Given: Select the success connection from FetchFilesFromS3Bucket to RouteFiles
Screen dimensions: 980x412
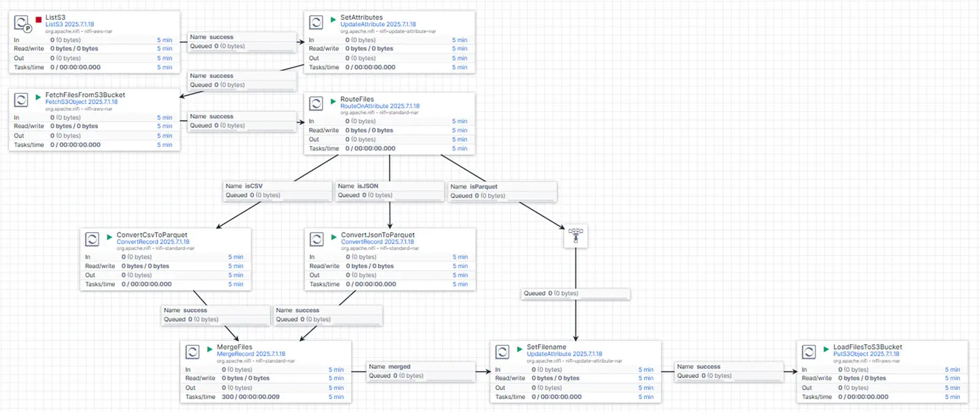Looking at the screenshot, I should click(242, 121).
